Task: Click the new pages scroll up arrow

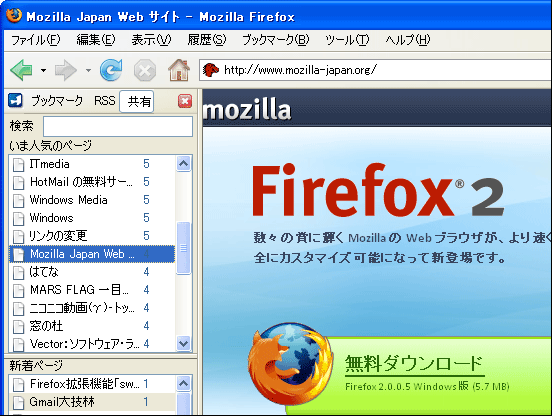Action: (183, 384)
